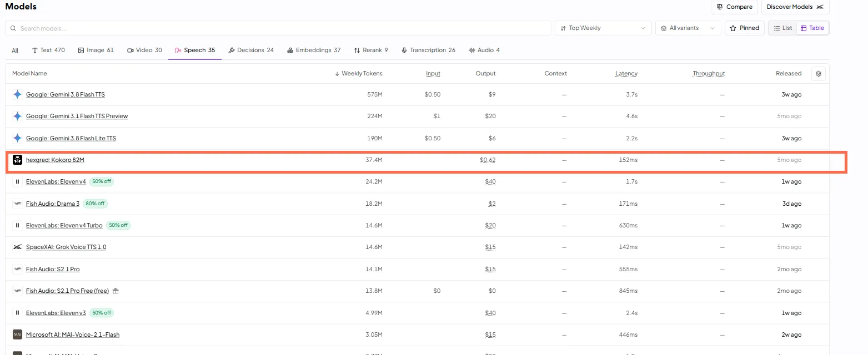The image size is (868, 355).
Task: Open the Audio 4 tab
Action: pyautogui.click(x=484, y=50)
